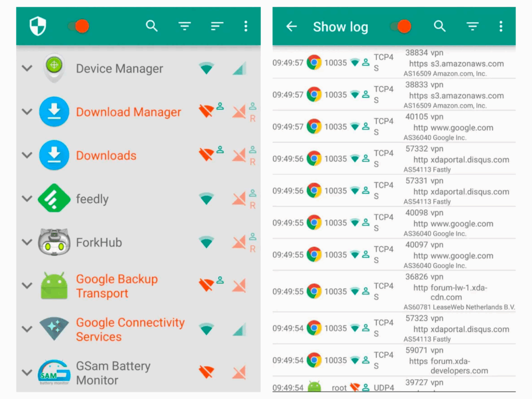Search the log entries
Screen dimensions: 532x399
coord(440,26)
